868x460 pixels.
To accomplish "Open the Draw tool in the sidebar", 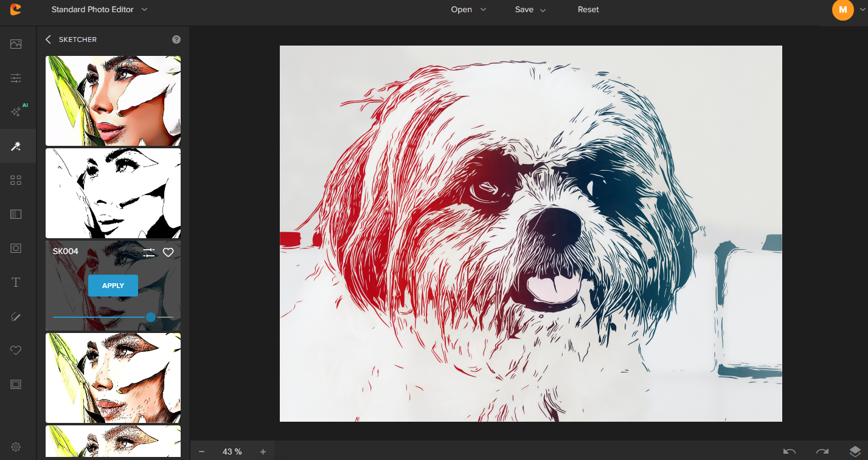I will (x=16, y=316).
